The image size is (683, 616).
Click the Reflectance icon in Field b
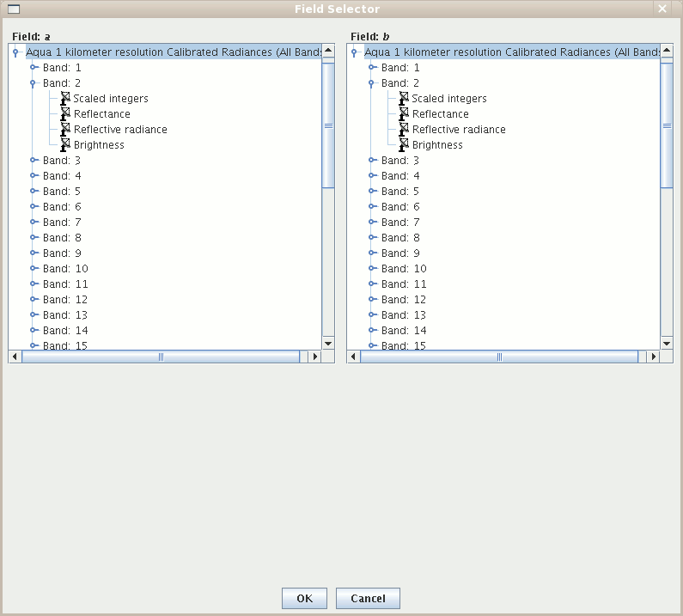click(x=404, y=114)
